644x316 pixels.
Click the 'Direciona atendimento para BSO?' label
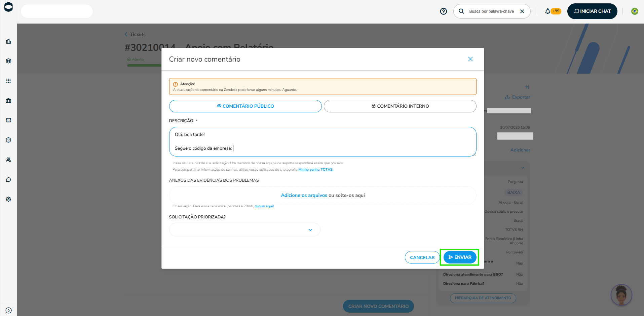(473, 274)
